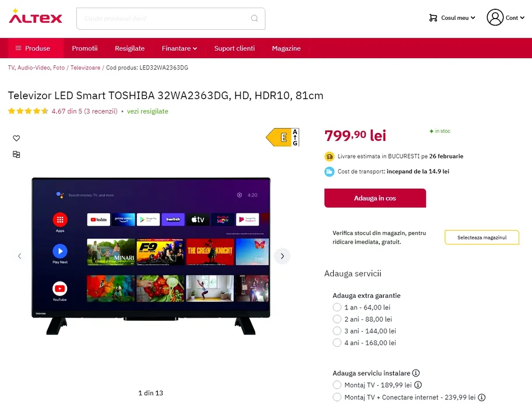This screenshot has width=532, height=408.
Task: Add product to favorites heart icon
Action: (x=16, y=138)
